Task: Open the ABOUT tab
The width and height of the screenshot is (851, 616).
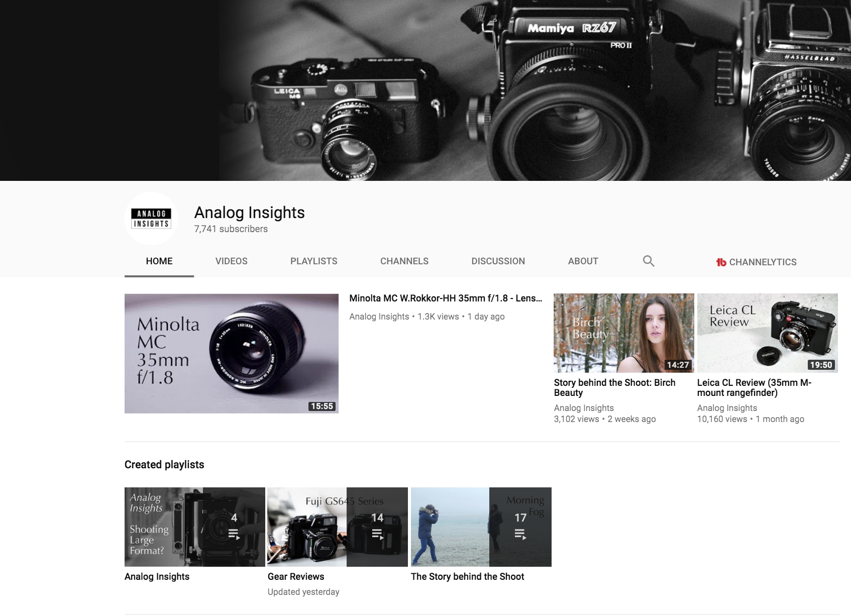Action: 583,261
